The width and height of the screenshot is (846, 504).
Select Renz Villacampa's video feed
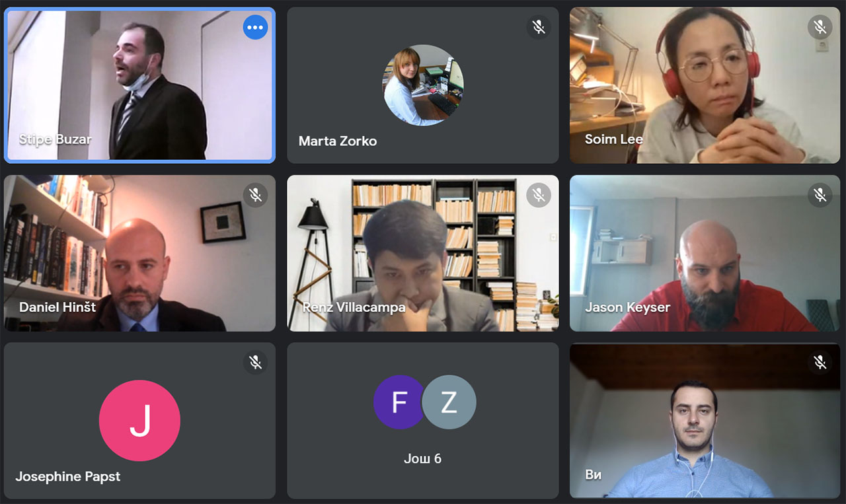click(423, 253)
